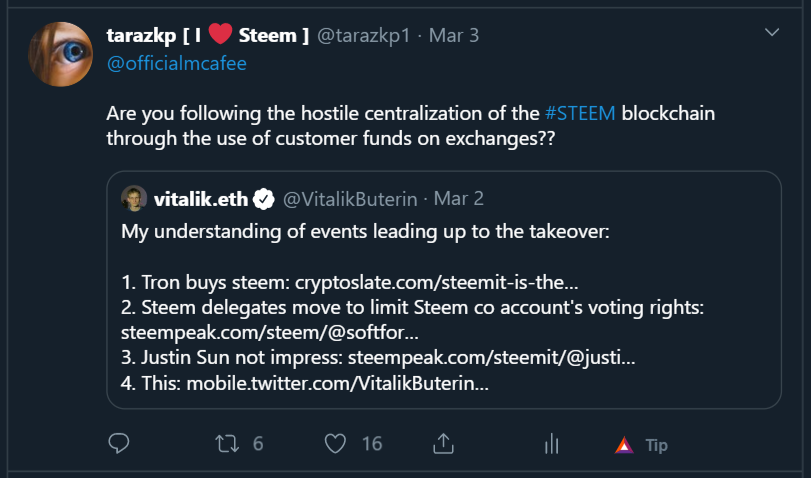Expand the tweet options chevron
Viewport: 811px width, 478px height.
tap(771, 33)
